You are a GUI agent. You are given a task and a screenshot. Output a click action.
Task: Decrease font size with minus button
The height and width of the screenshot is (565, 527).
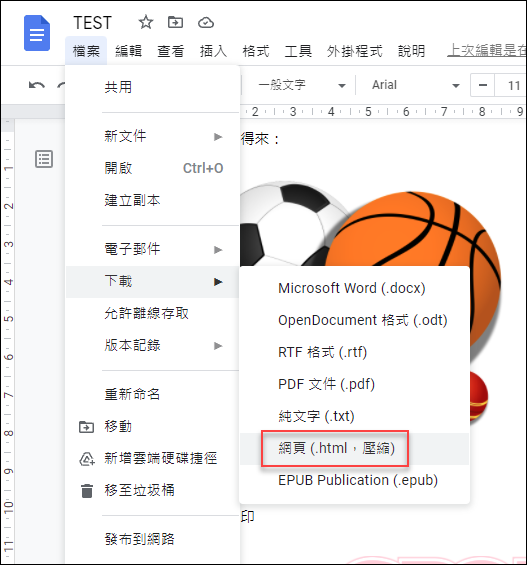coord(483,85)
